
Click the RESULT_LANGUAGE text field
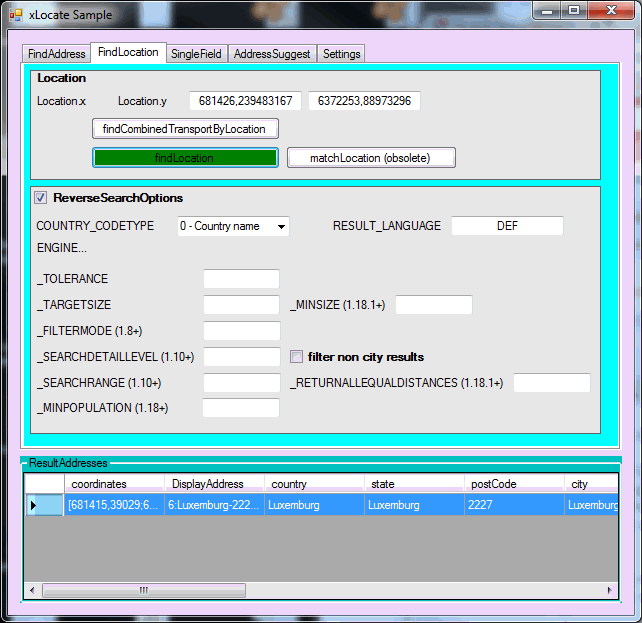click(x=507, y=226)
